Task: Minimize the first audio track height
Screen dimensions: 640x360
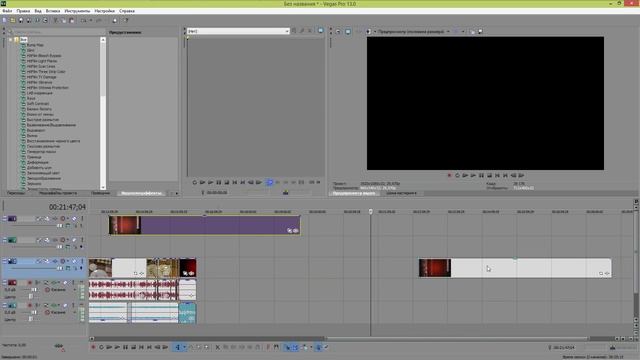Action: 4,282
